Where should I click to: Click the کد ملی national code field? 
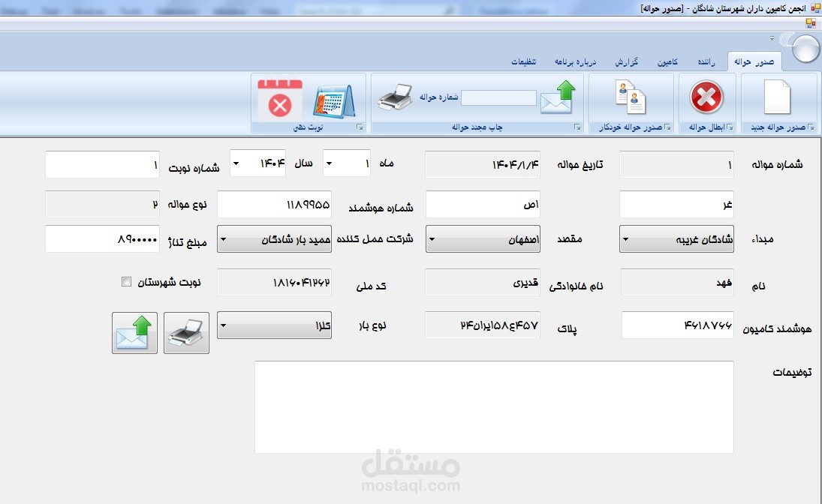(274, 283)
